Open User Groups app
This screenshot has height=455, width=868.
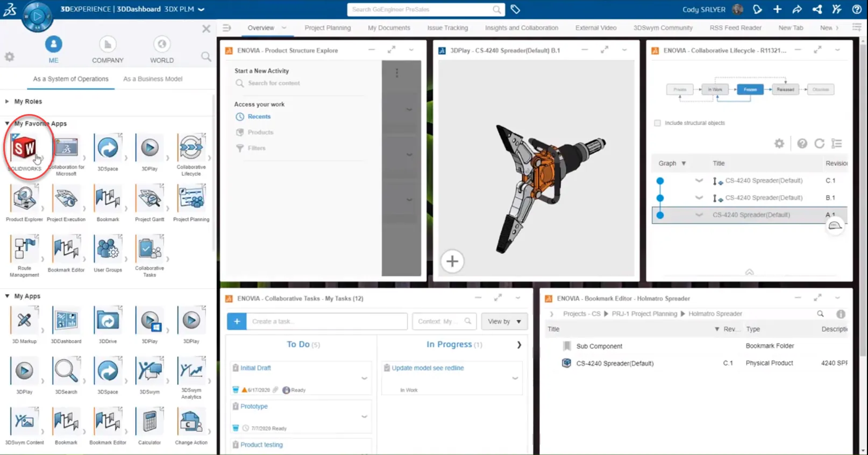click(108, 249)
